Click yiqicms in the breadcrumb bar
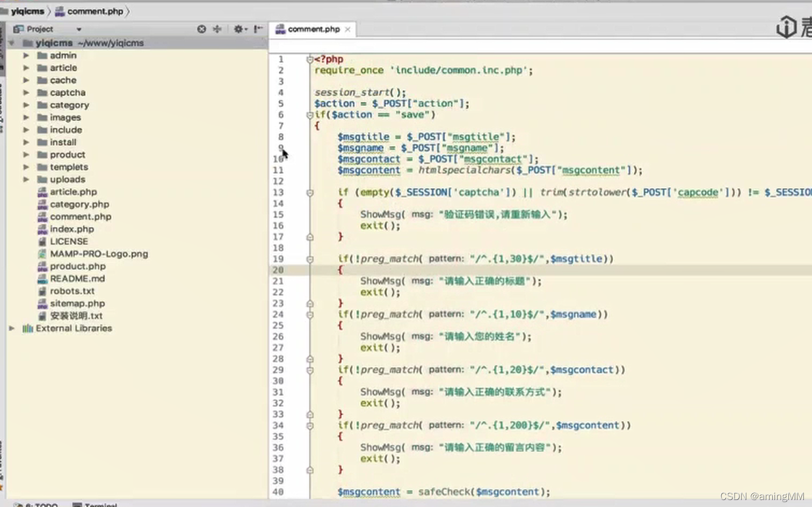The image size is (812, 507). click(x=27, y=11)
